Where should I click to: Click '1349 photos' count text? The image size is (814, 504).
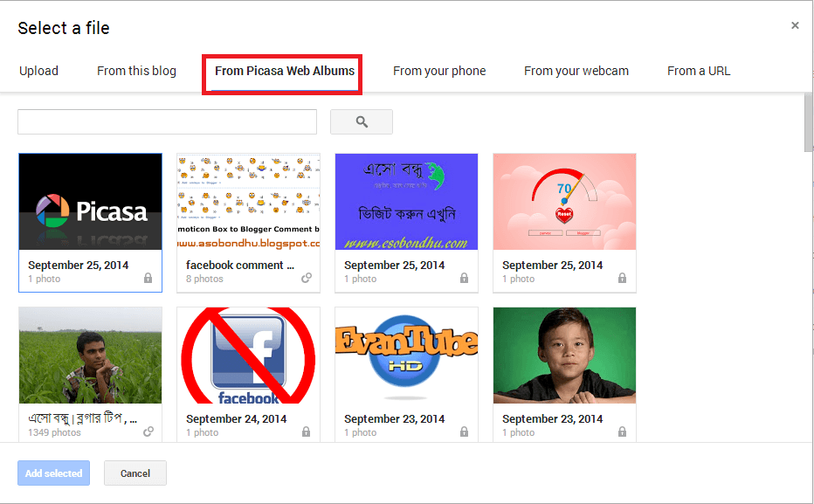click(54, 432)
